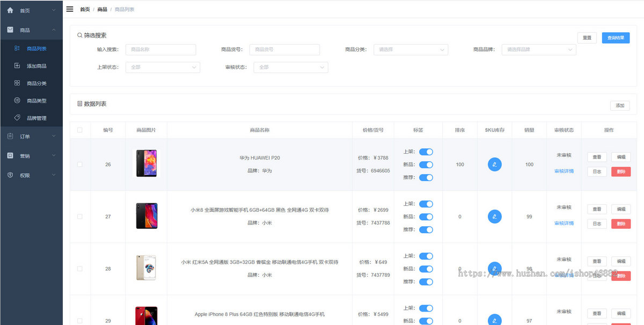This screenshot has width=644, height=325.
Task: Go to 首页 breadcrumb link
Action: [85, 10]
